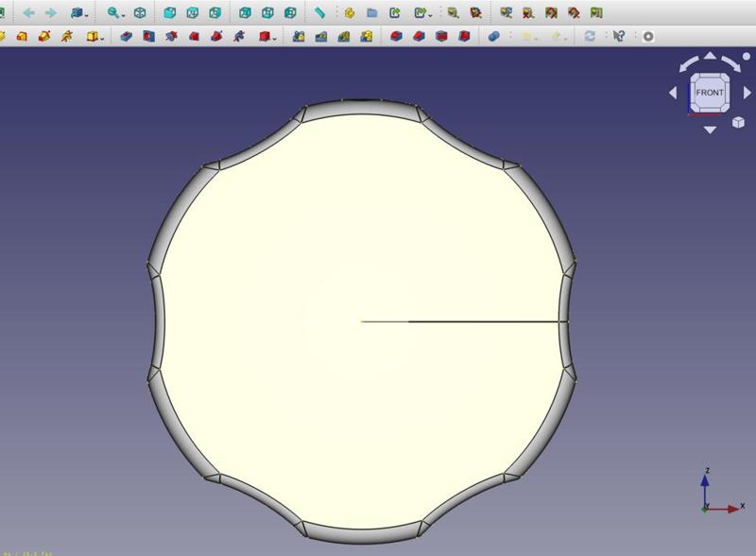The width and height of the screenshot is (756, 556).
Task: Rotate view left with navigation cube left arrow
Action: click(x=673, y=92)
